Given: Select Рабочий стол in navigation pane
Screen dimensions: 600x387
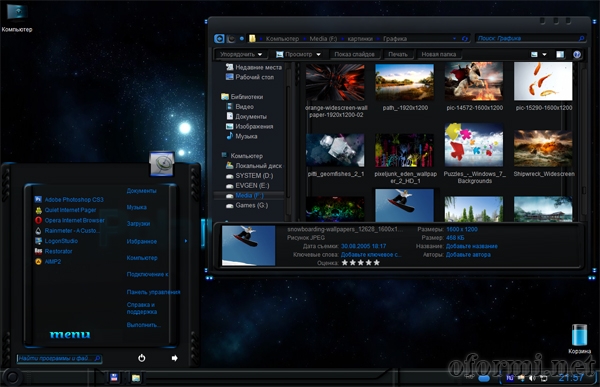Looking at the screenshot, I should [x=250, y=77].
